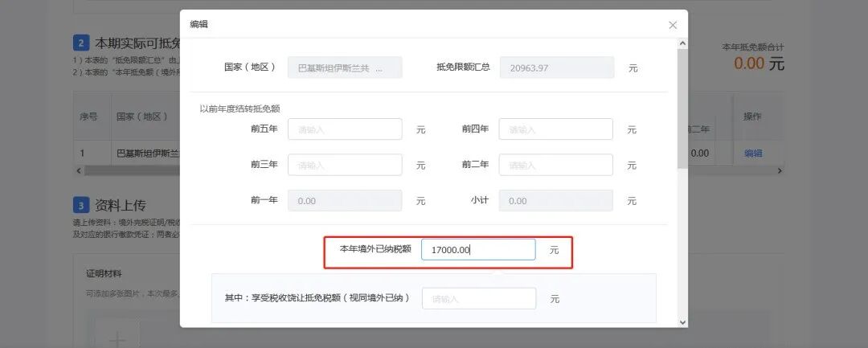
Task: Click the 本年境外已纳税额 input with 17000.00
Action: 478,249
